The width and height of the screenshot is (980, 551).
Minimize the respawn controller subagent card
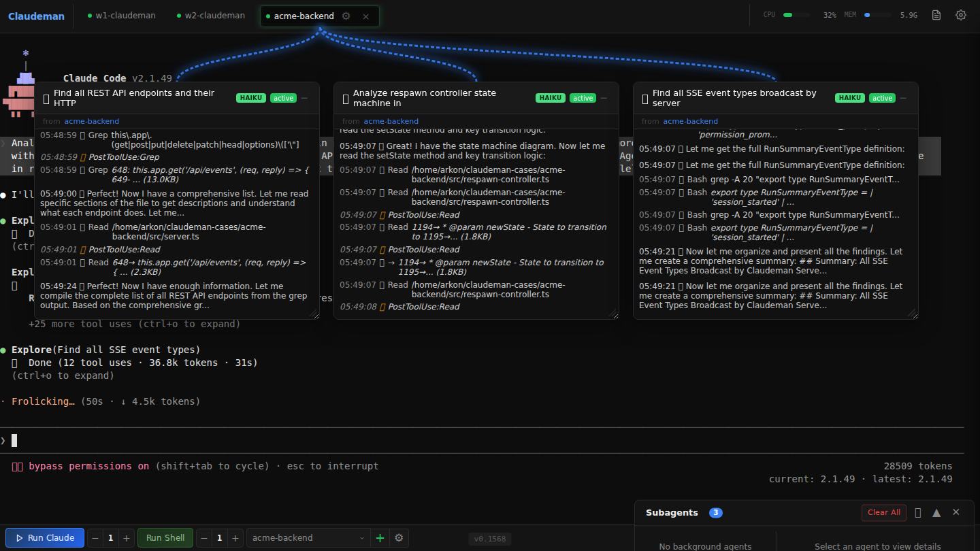tap(604, 98)
